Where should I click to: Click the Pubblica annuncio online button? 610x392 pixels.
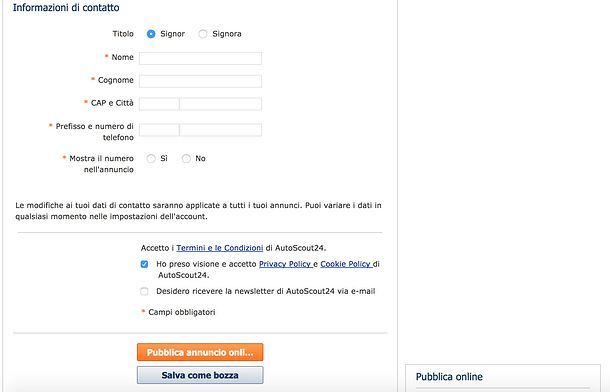[200, 352]
